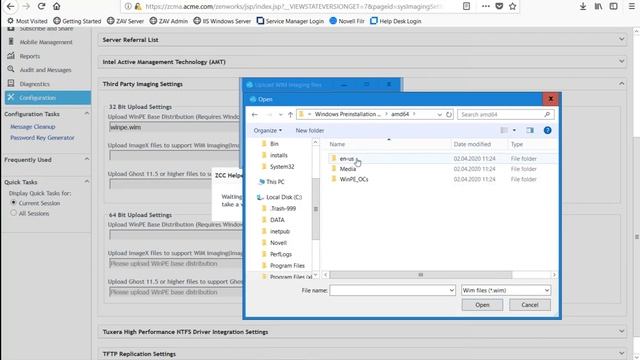The image size is (640, 360).
Task: Go back in Open dialog
Action: tap(255, 115)
